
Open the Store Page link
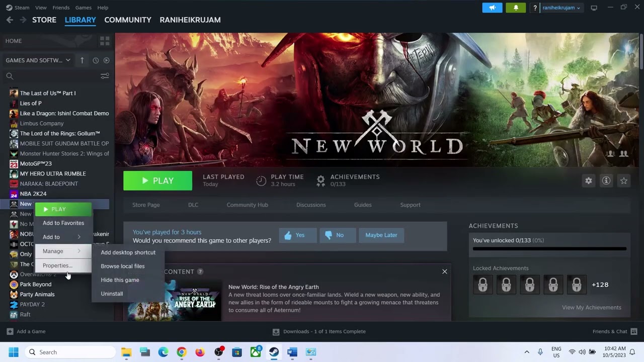[x=146, y=205]
